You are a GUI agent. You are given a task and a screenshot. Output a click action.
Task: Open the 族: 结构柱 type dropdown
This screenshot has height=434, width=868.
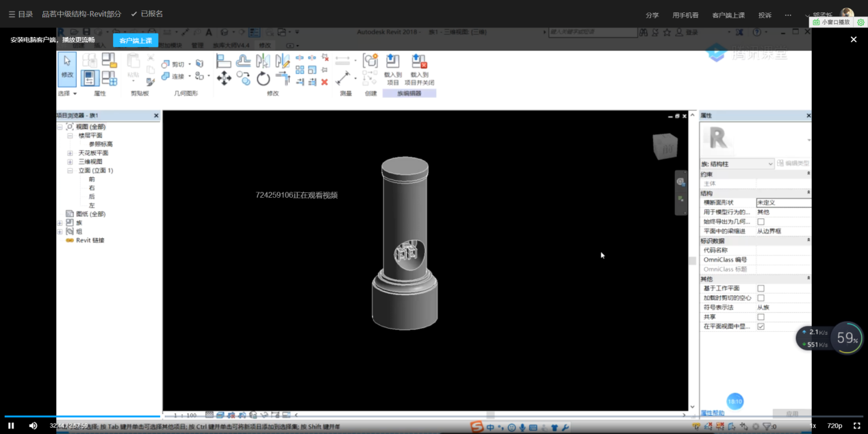(770, 164)
